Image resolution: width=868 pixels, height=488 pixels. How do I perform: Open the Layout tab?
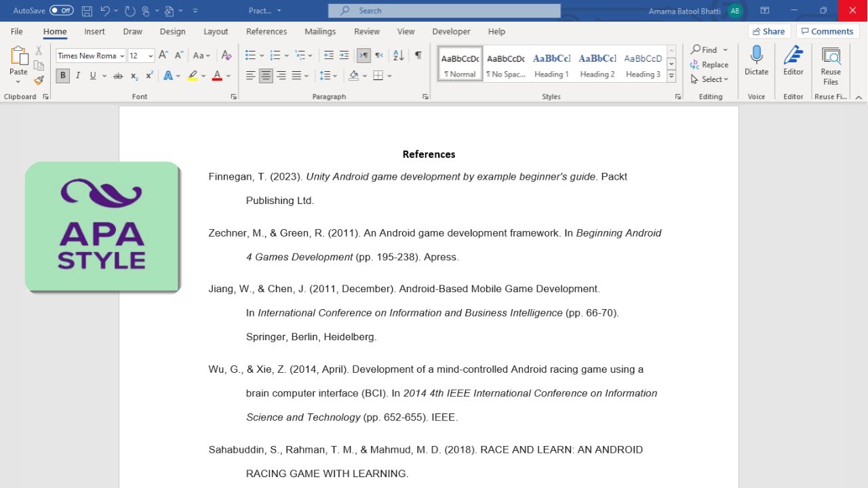coord(216,31)
